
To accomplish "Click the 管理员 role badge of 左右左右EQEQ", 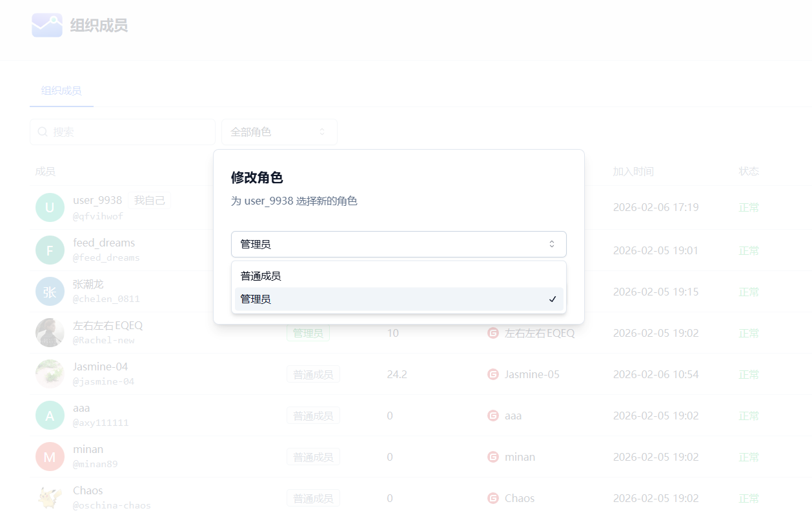I will point(308,333).
